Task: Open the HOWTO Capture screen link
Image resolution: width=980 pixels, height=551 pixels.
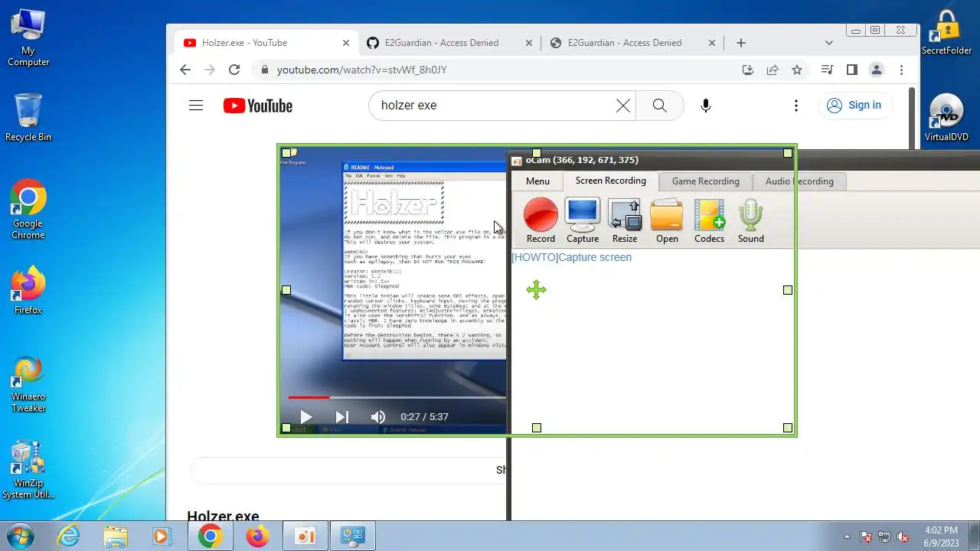Action: tap(571, 257)
